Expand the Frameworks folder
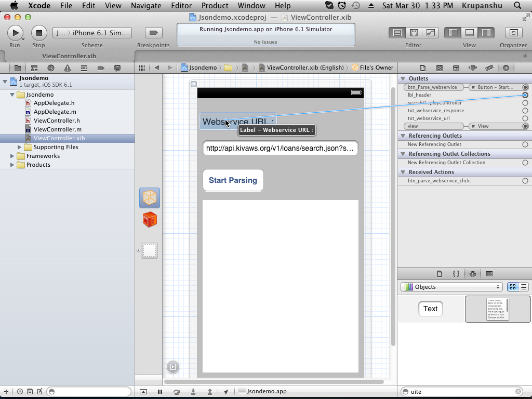532x399 pixels. click(12, 156)
